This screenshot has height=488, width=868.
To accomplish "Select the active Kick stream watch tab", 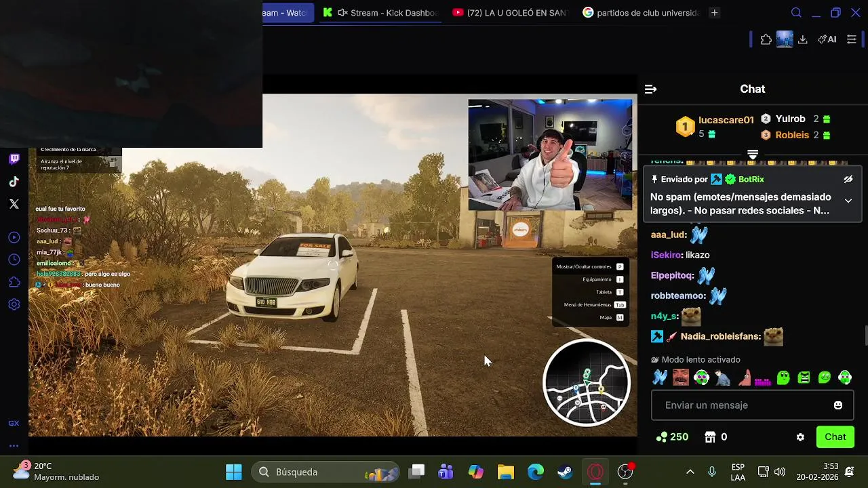I will point(288,13).
